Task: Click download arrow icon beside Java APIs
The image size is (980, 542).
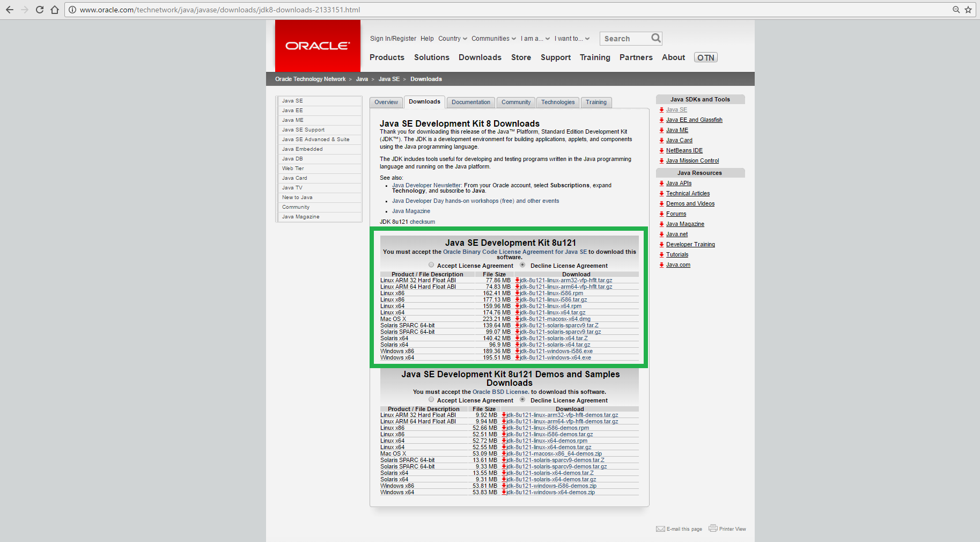Action: click(x=661, y=184)
